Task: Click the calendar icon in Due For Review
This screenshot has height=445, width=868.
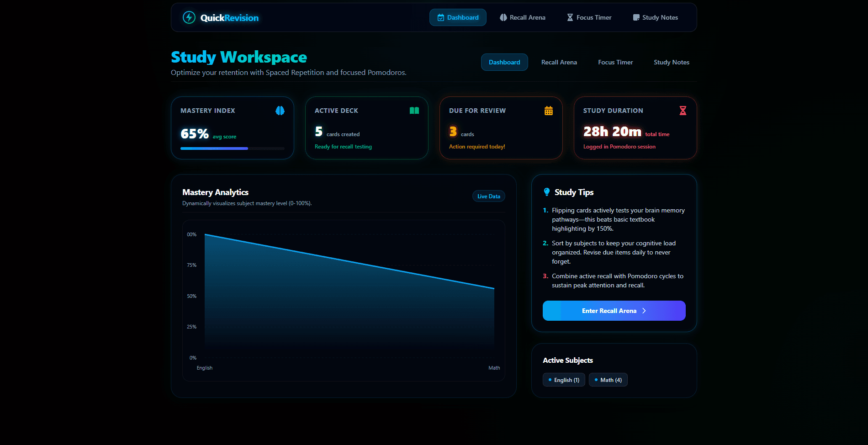Action: pos(549,111)
